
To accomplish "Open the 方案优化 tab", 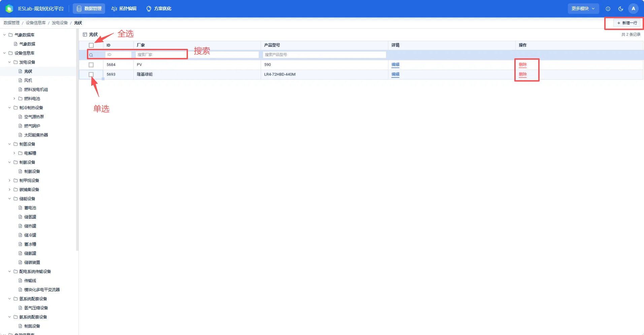I will (x=159, y=9).
